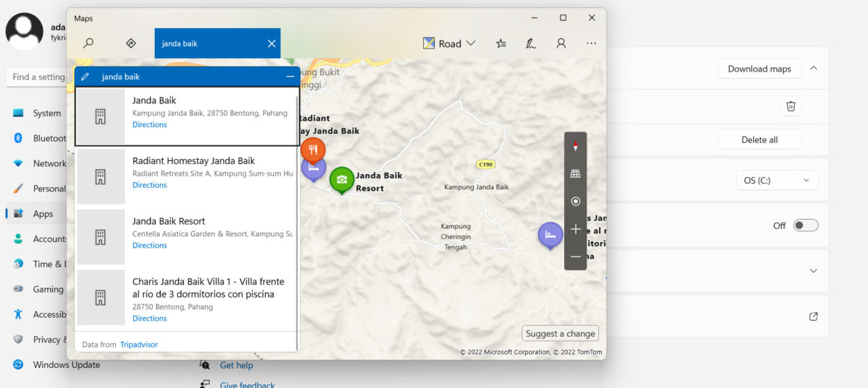Toggle tilt map view grid icon
Screen dimensions: 868x388
[x=576, y=174]
